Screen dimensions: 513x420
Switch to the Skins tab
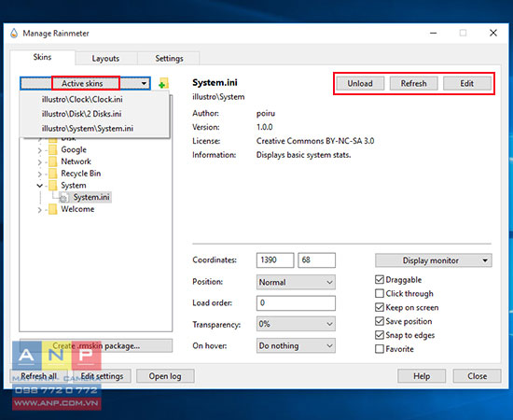tap(42, 57)
